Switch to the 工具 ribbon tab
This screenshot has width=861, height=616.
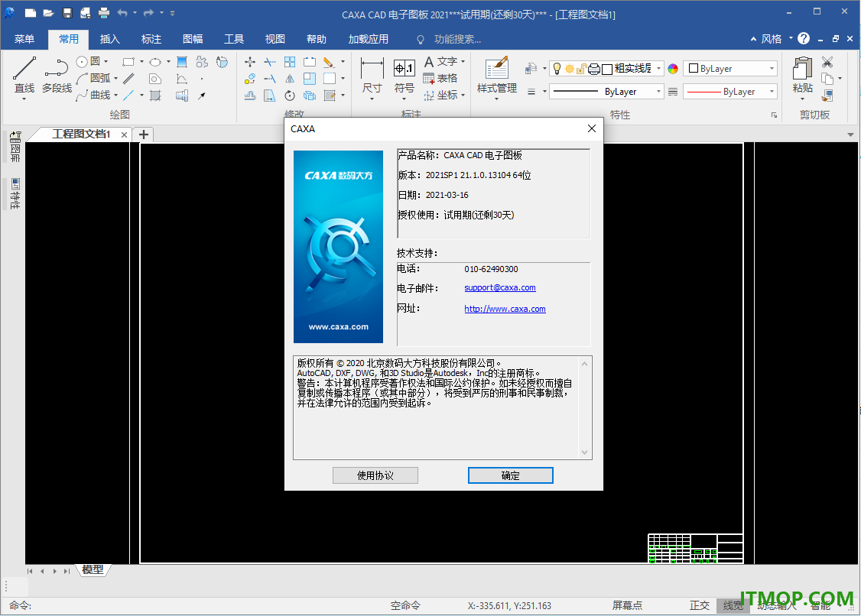[x=234, y=39]
